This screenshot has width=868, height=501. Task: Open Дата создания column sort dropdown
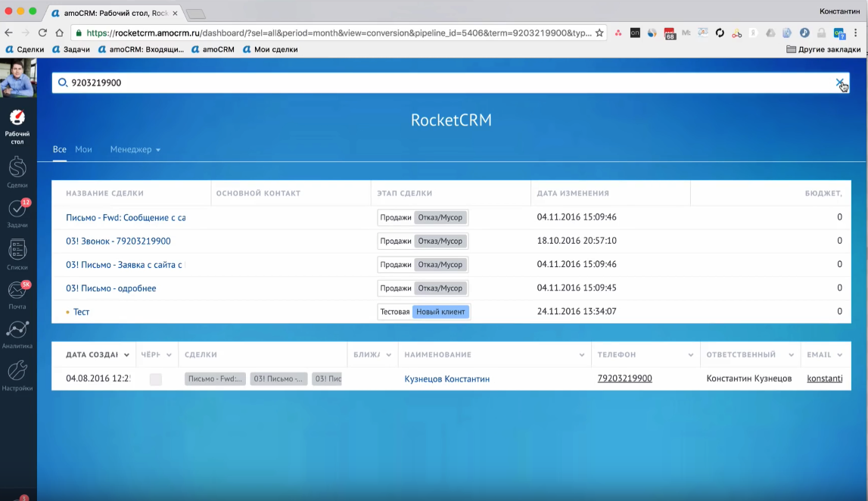coord(126,355)
